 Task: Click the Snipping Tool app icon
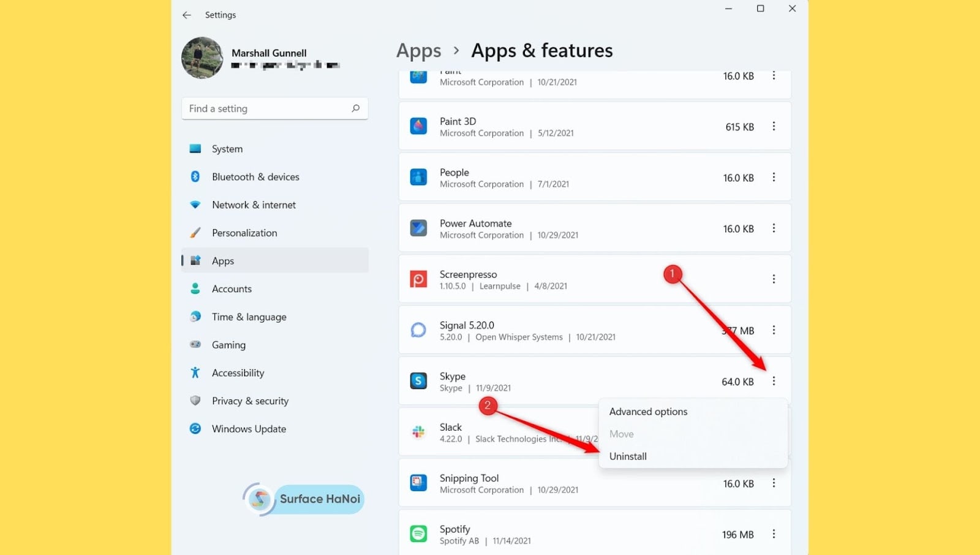[x=418, y=483]
